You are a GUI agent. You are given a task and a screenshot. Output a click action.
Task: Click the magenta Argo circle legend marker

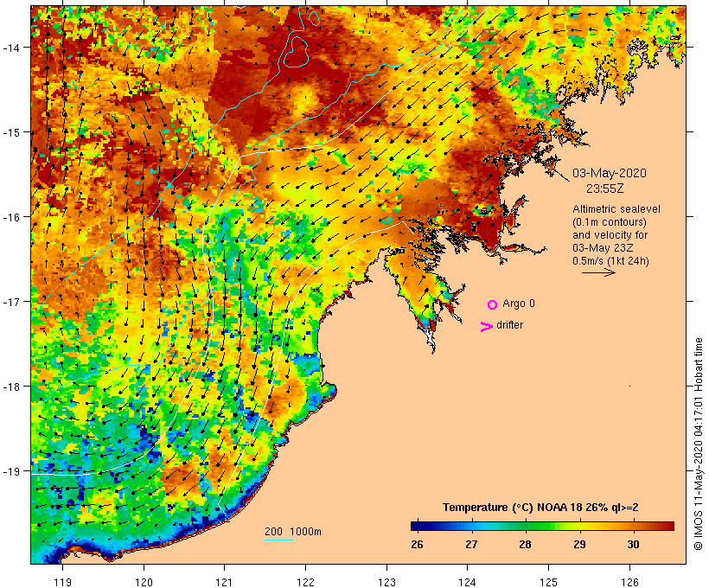point(493,304)
